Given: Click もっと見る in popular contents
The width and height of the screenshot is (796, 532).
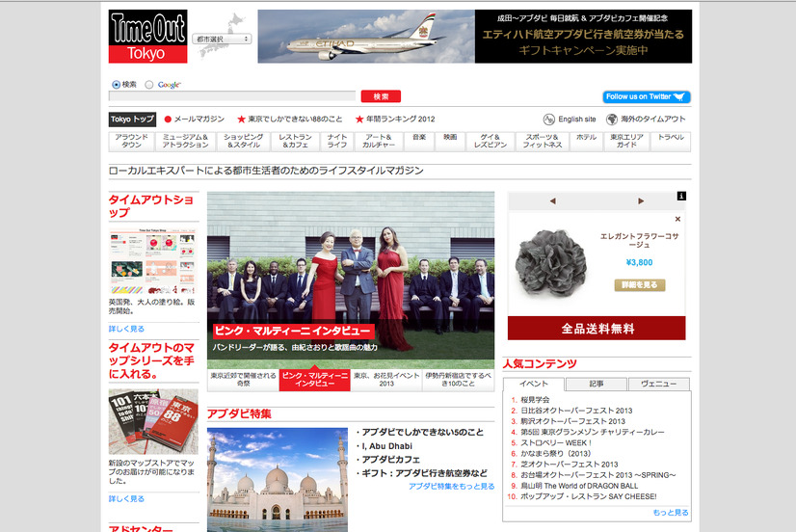Looking at the screenshot, I should click(671, 513).
